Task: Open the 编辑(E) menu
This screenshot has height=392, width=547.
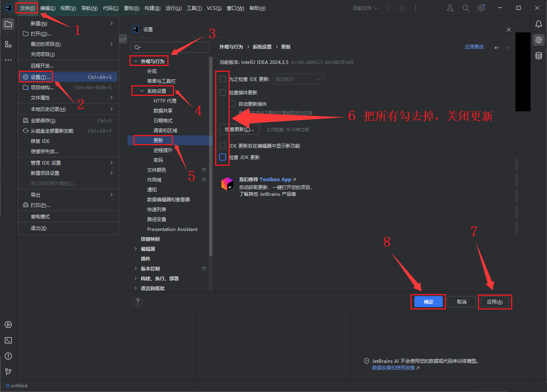Action: click(48, 8)
